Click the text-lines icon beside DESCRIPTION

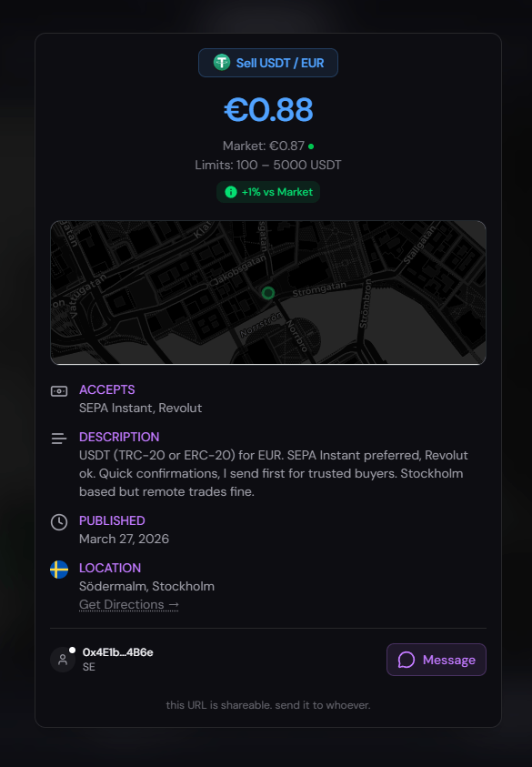(58, 437)
